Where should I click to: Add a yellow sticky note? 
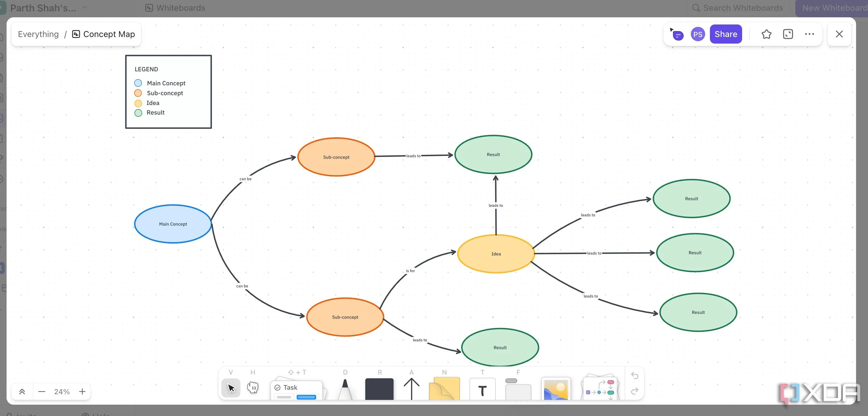[x=444, y=389]
